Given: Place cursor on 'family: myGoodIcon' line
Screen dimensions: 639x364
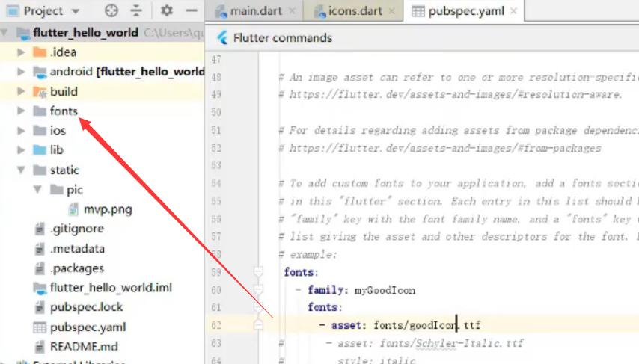Looking at the screenshot, I should 361,290.
